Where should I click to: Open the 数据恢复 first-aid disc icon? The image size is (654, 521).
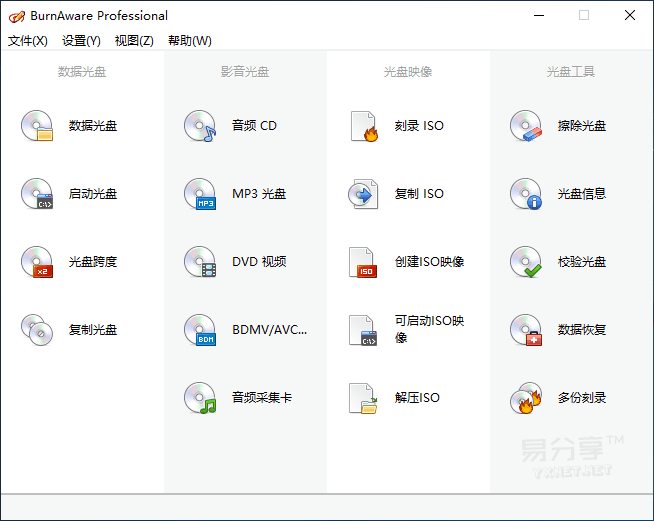click(526, 330)
